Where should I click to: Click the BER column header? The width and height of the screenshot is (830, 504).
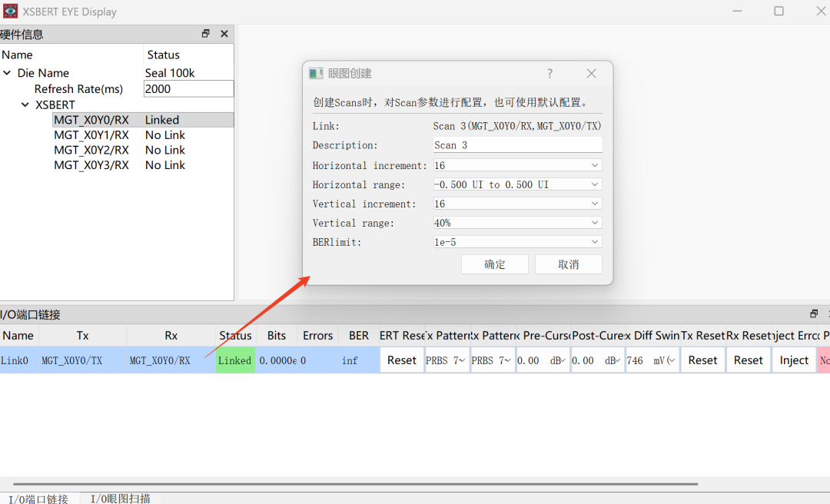359,335
